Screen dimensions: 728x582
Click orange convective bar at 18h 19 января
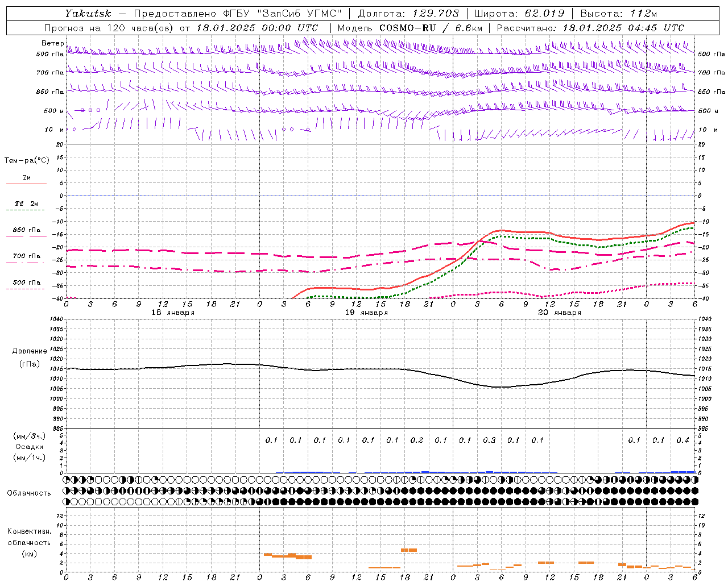(x=409, y=550)
